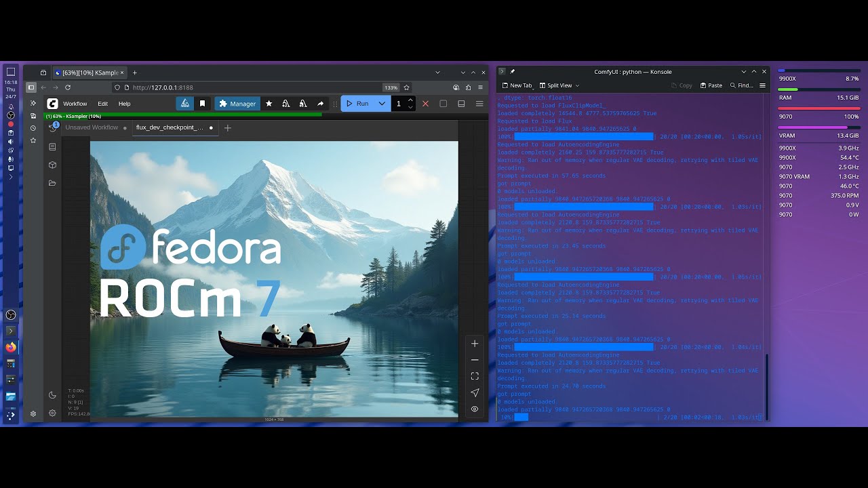Click the 133% zoom level indicator
This screenshot has width=868, height=488.
[391, 87]
